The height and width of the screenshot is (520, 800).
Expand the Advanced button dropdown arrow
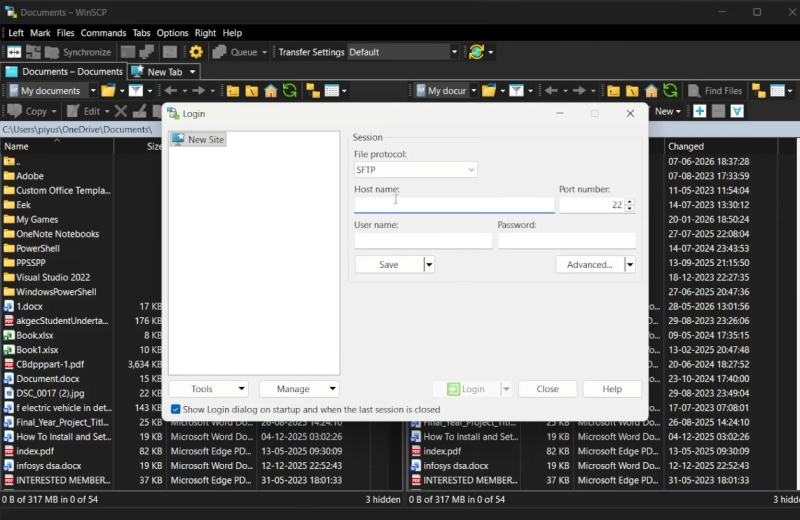click(x=630, y=264)
